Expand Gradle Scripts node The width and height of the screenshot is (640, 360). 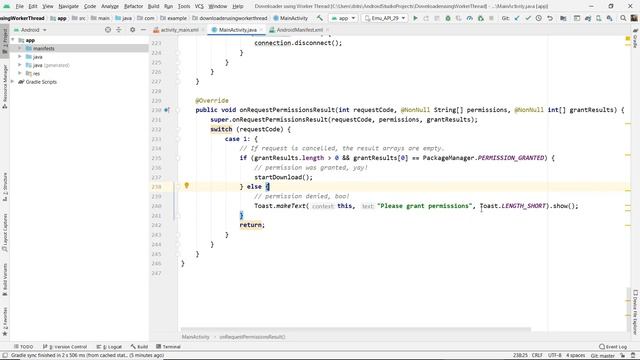(13, 82)
